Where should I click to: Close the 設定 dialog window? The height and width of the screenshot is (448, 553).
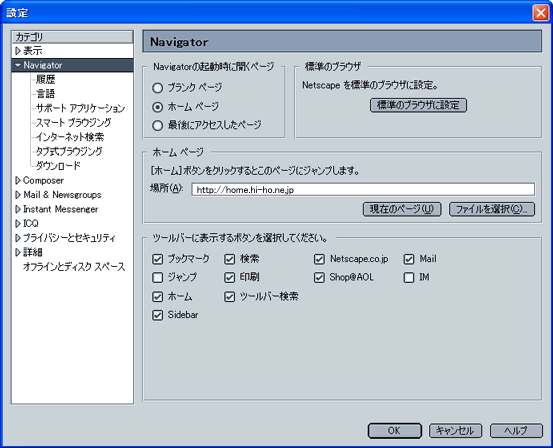(540, 13)
